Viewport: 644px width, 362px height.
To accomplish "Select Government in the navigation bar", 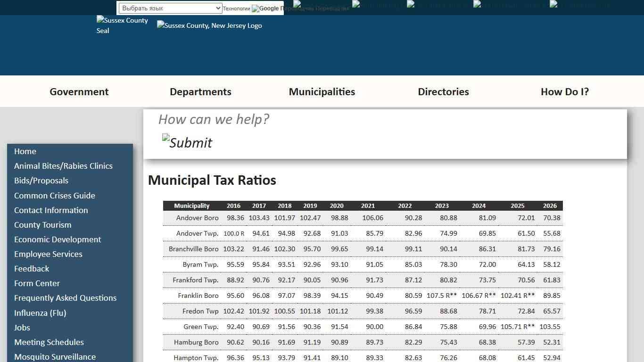I will 79,92.
